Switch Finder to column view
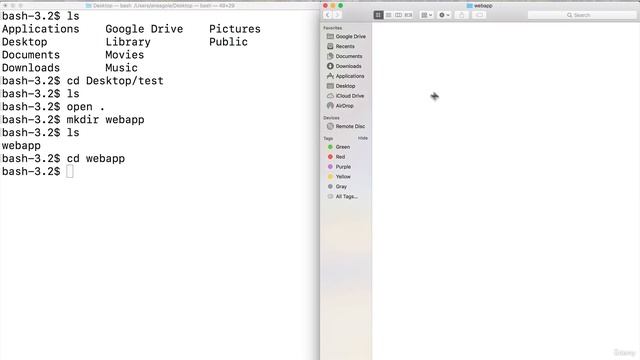The height and width of the screenshot is (360, 640). pos(398,15)
